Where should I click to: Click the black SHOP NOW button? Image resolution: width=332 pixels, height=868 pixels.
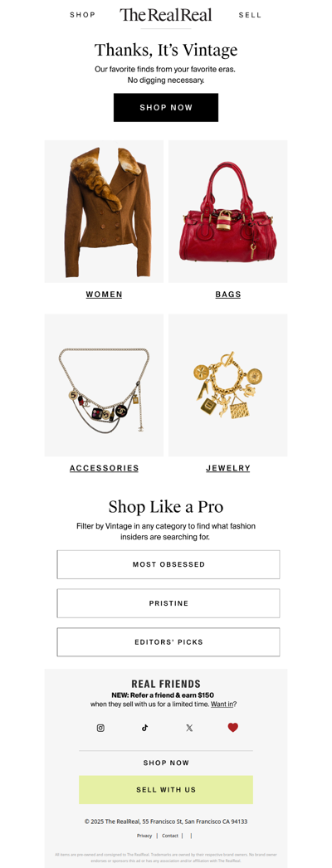tap(166, 107)
